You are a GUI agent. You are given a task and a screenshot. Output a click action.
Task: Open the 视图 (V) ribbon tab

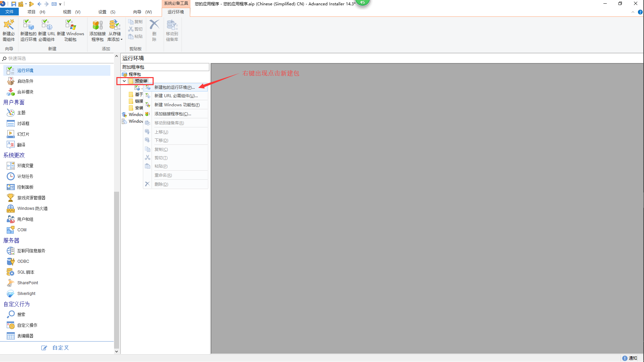pos(72,12)
